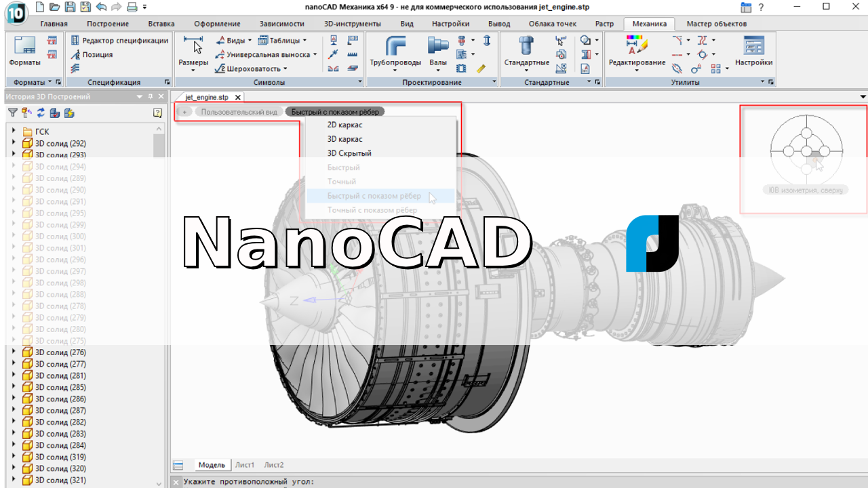Open the Шероховатость dropdown

(x=251, y=68)
